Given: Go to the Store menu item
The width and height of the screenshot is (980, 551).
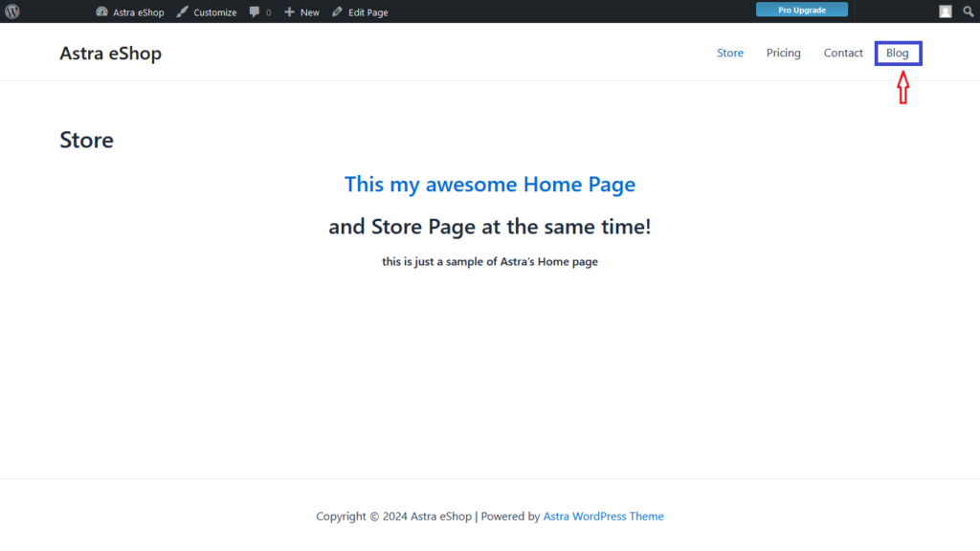Looking at the screenshot, I should click(x=730, y=53).
